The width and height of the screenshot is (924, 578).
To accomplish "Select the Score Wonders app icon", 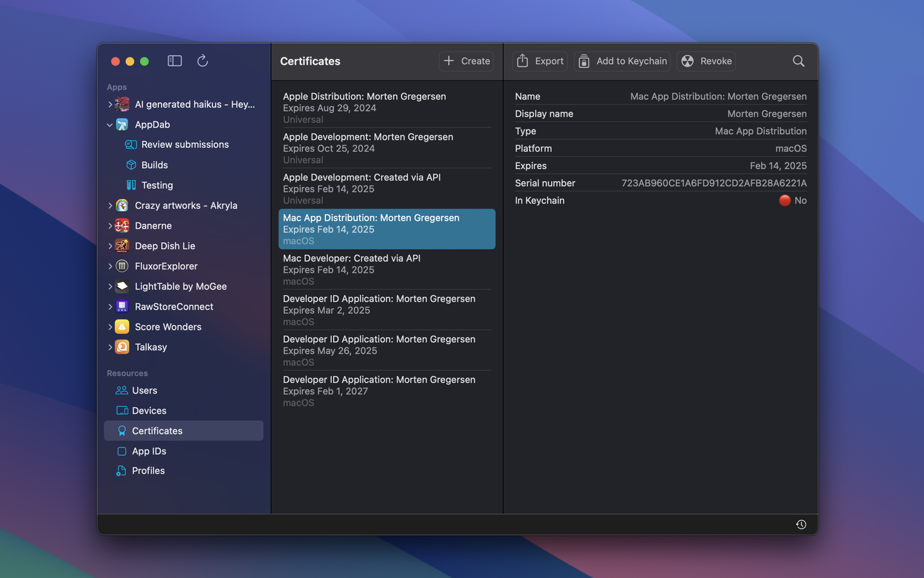I will 122,327.
